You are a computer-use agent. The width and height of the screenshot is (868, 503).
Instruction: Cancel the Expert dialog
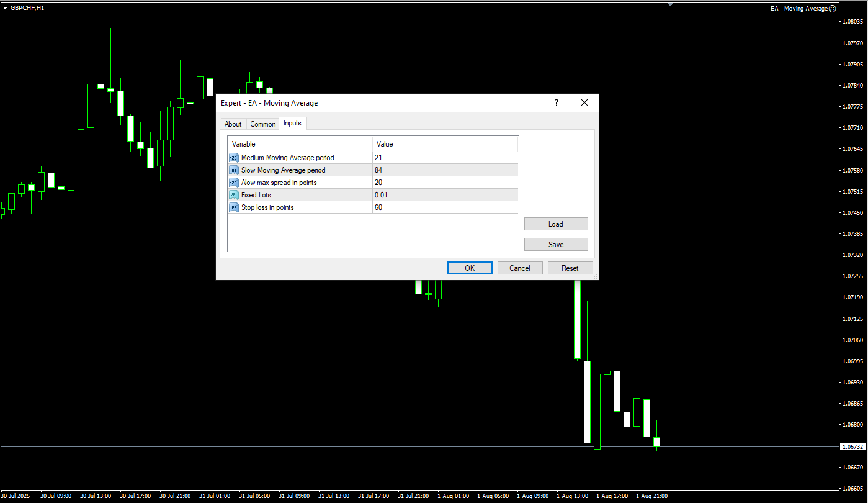coord(520,268)
